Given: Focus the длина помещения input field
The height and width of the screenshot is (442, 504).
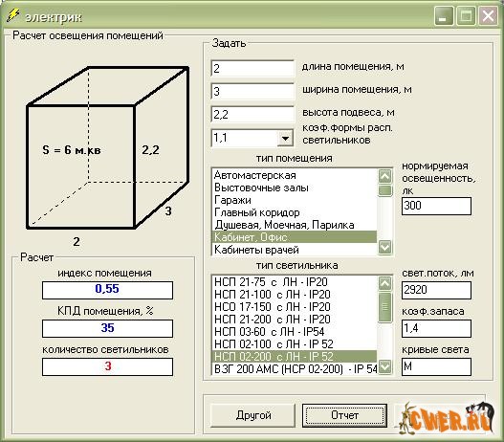Looking at the screenshot, I should [x=252, y=68].
